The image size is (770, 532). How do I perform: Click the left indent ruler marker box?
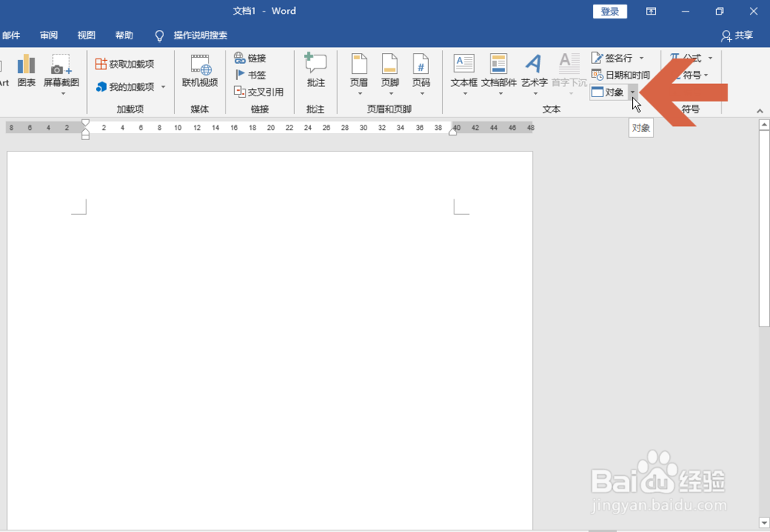(85, 137)
